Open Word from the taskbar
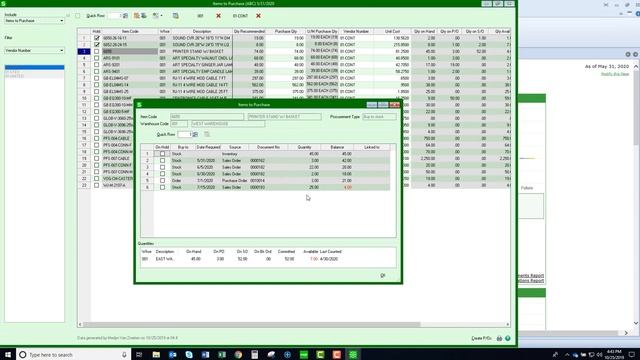 click(205, 355)
